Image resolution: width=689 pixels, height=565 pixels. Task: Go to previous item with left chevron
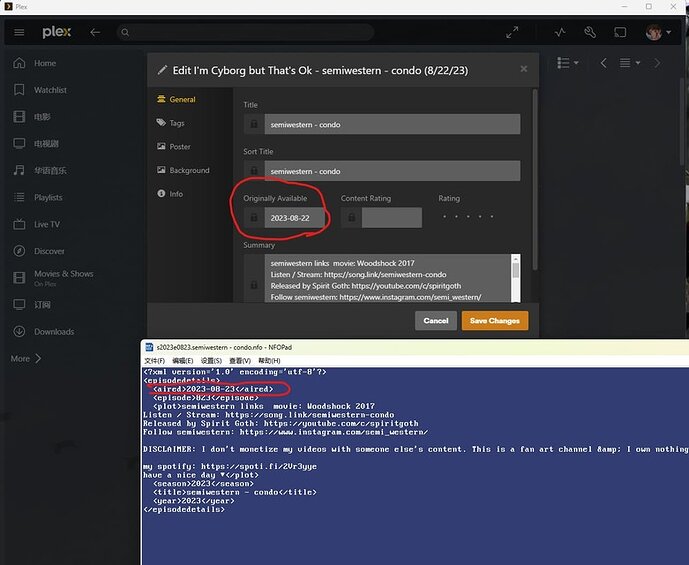603,63
